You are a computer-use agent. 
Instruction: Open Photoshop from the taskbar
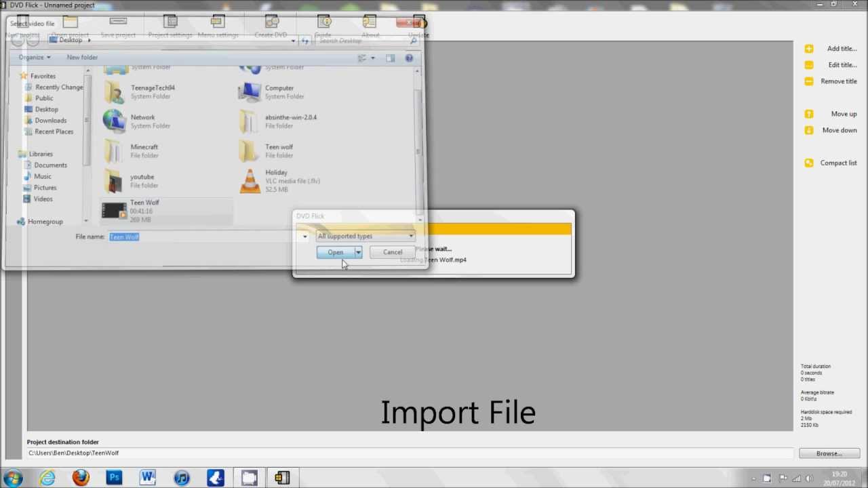tap(114, 478)
